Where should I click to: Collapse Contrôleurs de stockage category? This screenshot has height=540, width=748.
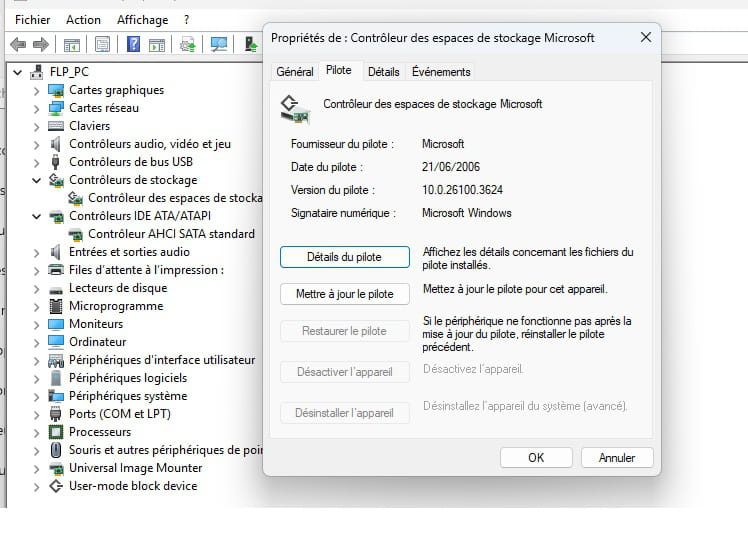pyautogui.click(x=36, y=180)
